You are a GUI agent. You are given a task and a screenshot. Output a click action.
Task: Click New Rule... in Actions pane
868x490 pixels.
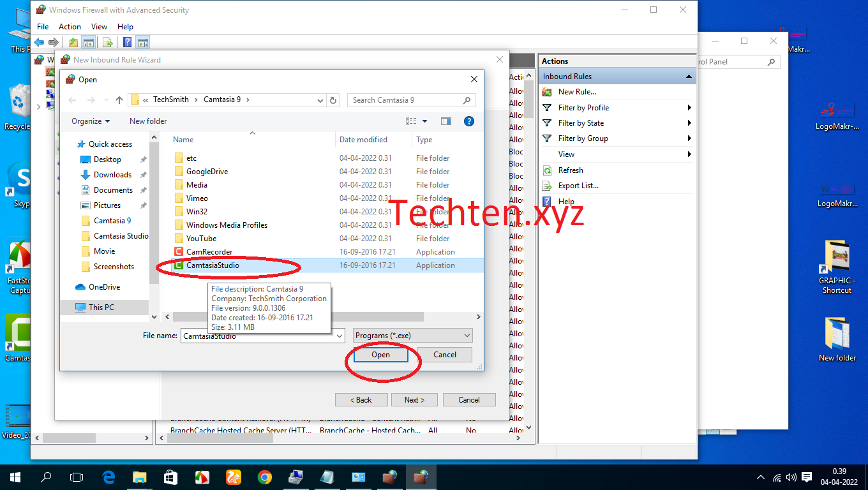coord(577,92)
